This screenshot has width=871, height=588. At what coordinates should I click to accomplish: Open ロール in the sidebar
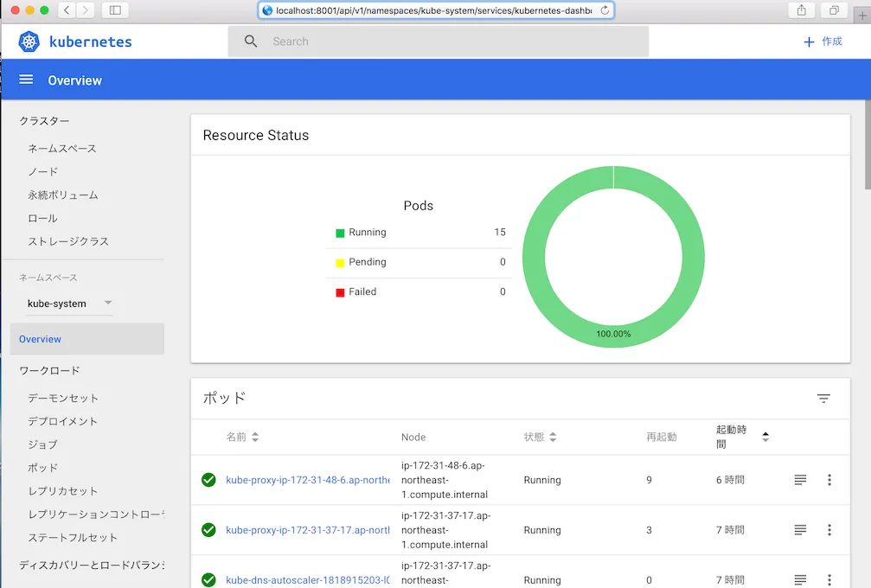point(42,218)
